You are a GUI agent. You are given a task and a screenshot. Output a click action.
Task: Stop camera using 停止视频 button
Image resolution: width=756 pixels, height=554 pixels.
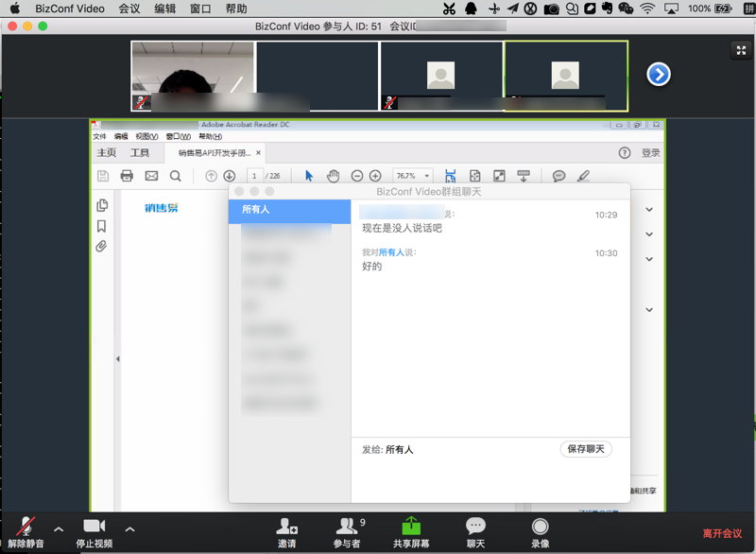(94, 532)
